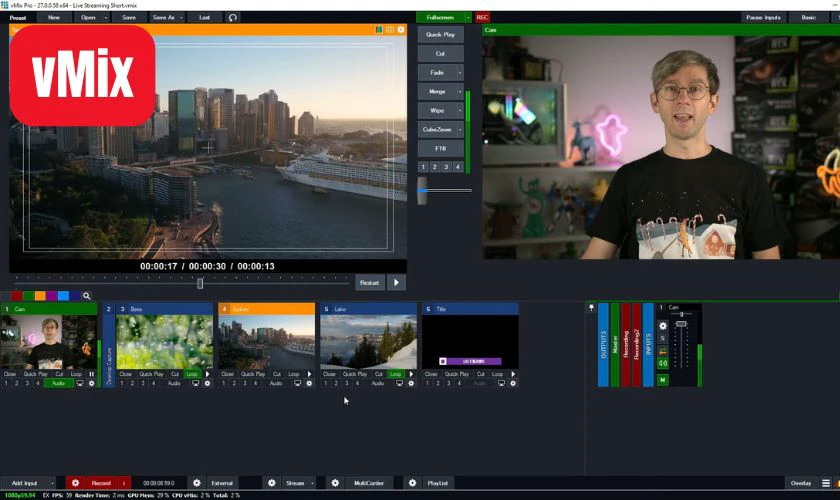Open preview window settings gear
The image size is (840, 500).
[x=401, y=29]
